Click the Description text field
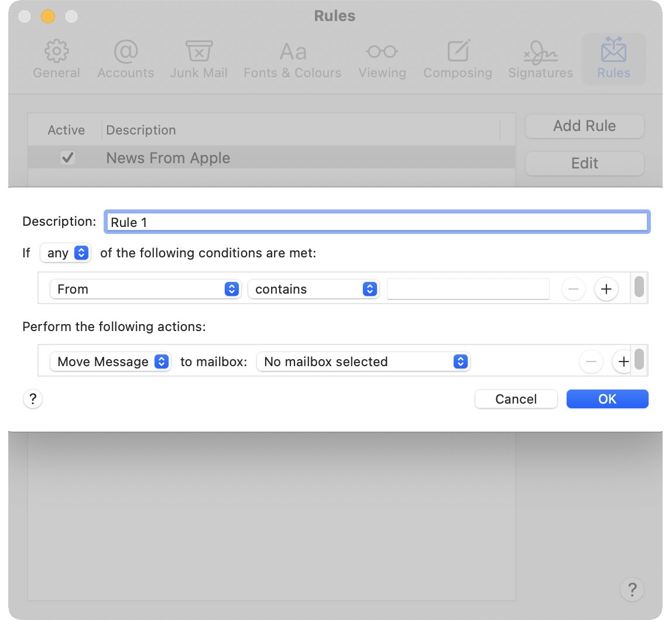 click(x=376, y=222)
